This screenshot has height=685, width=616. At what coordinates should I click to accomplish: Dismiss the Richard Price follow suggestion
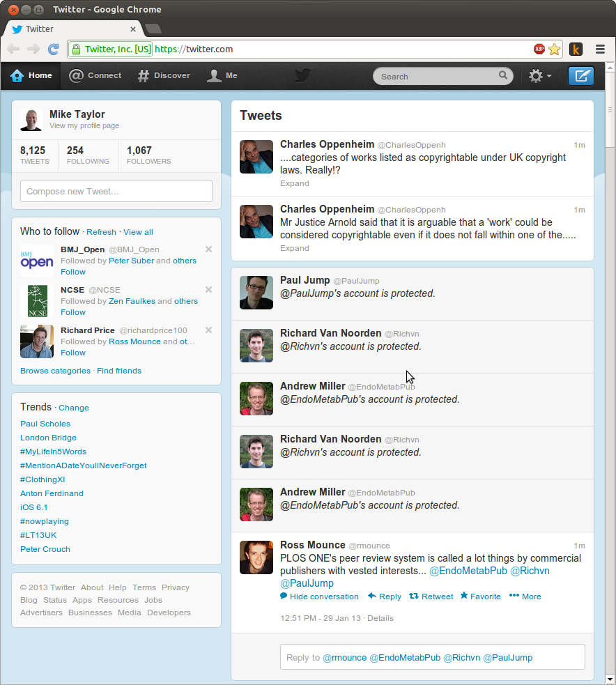(209, 330)
